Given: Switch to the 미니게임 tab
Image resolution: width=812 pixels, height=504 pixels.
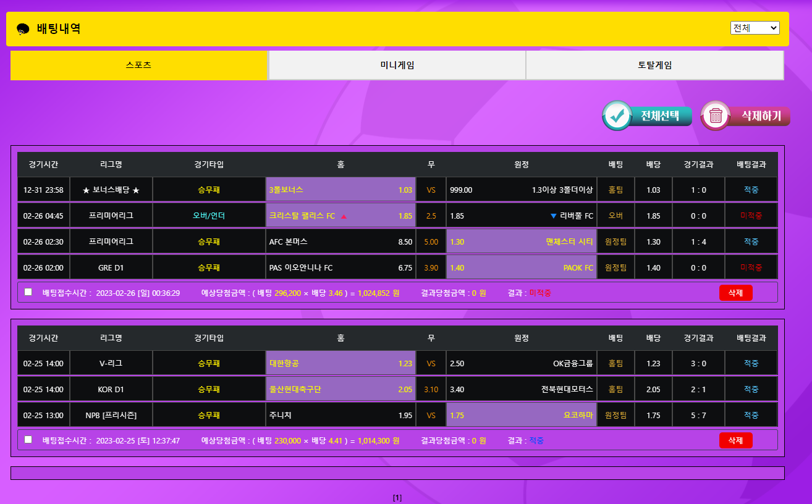Looking at the screenshot, I should (x=397, y=65).
